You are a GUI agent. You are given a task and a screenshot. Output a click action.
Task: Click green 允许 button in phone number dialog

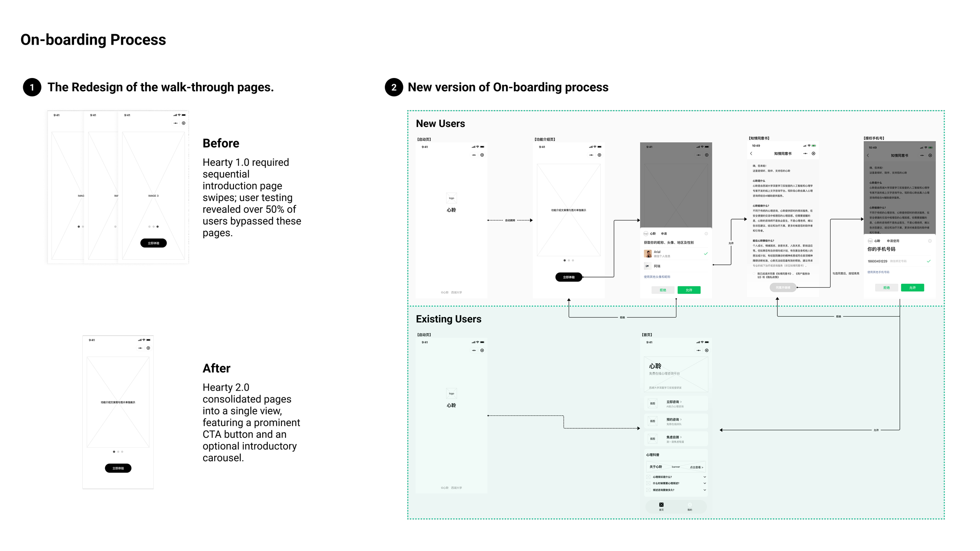pos(912,288)
